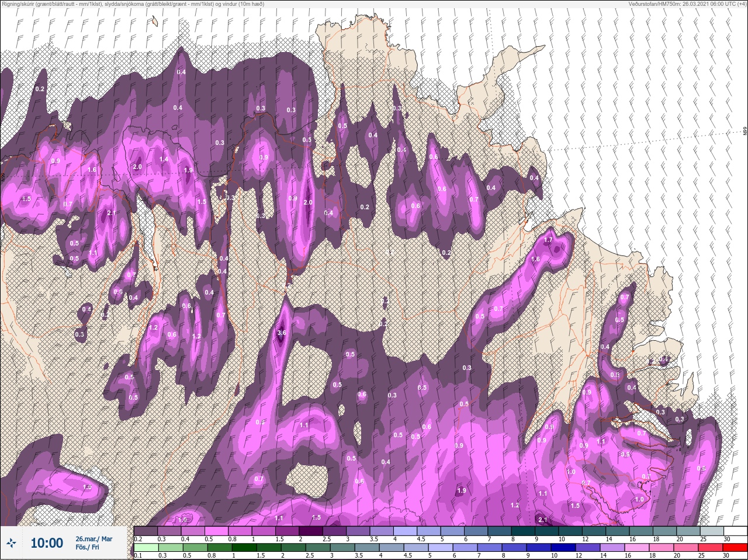Viewport: 748px width, 560px height.
Task: Click the 3.6 precipitation value on map
Action: coord(282,333)
